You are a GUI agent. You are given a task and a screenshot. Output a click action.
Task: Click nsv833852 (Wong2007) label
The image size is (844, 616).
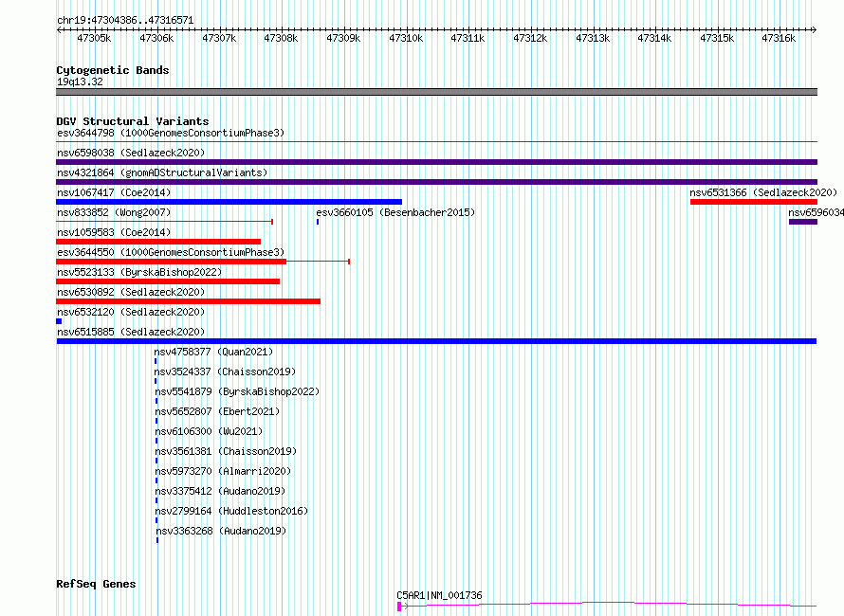tap(114, 212)
